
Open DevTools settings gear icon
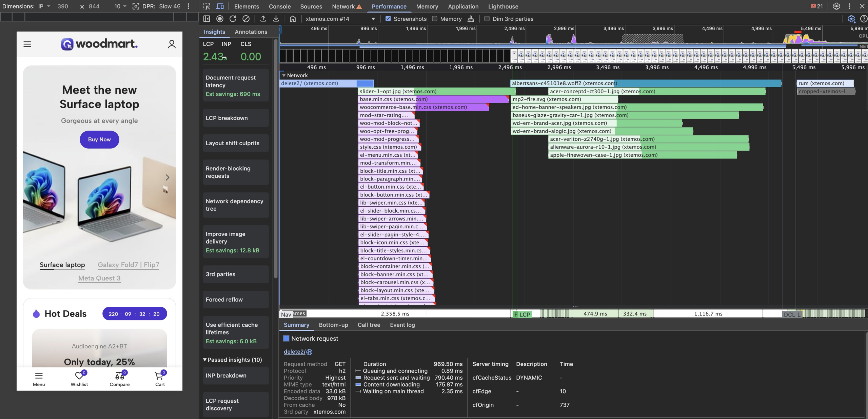836,6
